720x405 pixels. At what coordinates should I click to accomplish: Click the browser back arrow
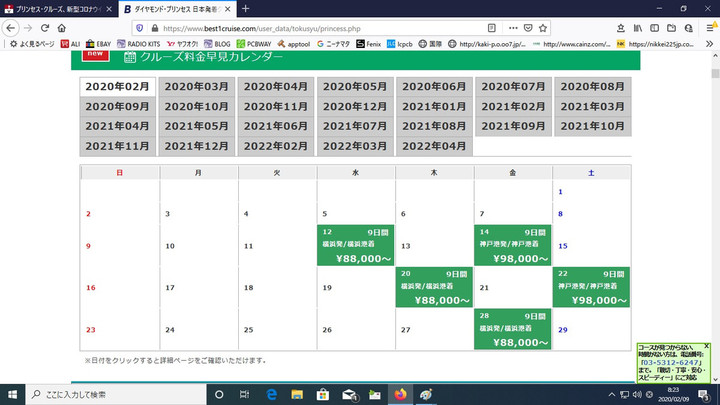click(x=10, y=28)
